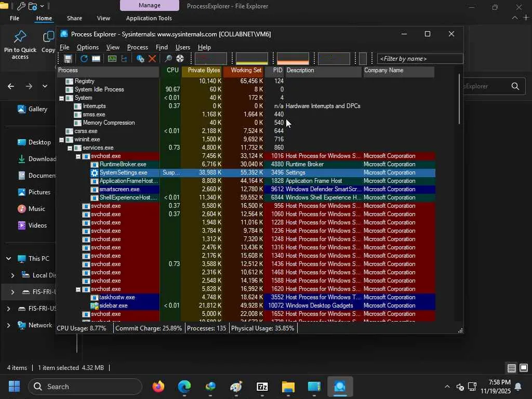Click 'Commit Charge: 25.89%' in status bar
Viewport: 532px width, 399px height.
tap(149, 328)
